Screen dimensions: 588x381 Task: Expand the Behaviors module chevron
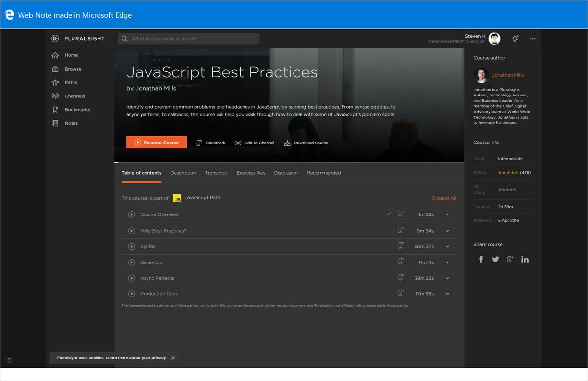(x=447, y=262)
